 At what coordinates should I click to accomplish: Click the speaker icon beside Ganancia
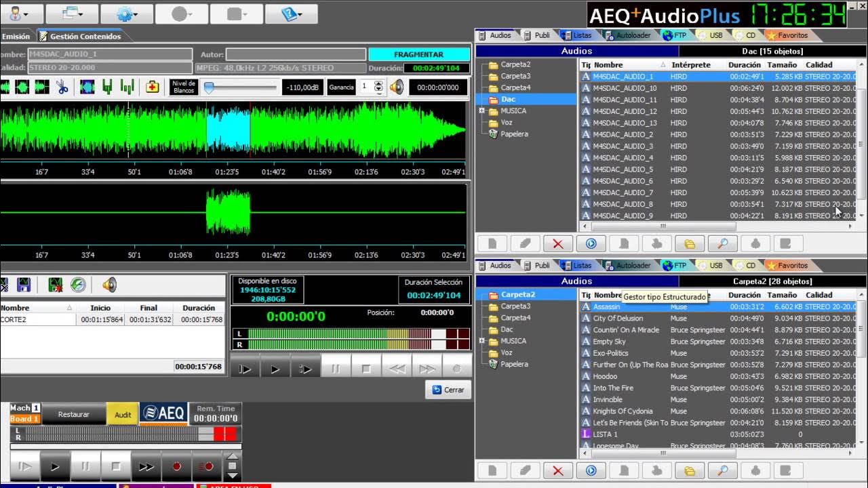397,87
